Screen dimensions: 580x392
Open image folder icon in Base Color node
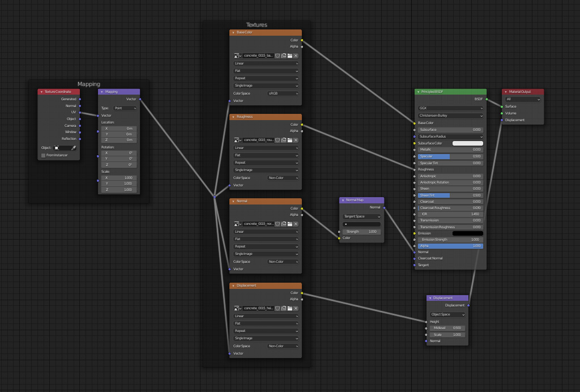[290, 56]
